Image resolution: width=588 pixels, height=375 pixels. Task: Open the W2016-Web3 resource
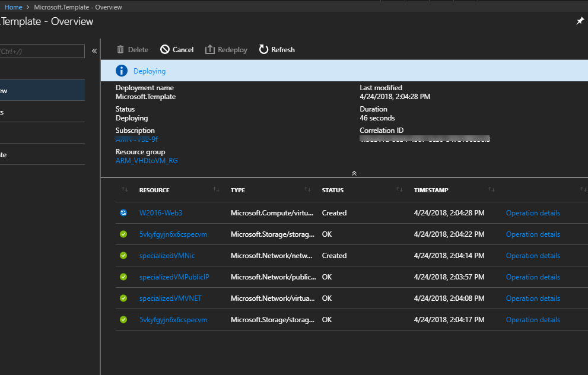[x=161, y=212]
